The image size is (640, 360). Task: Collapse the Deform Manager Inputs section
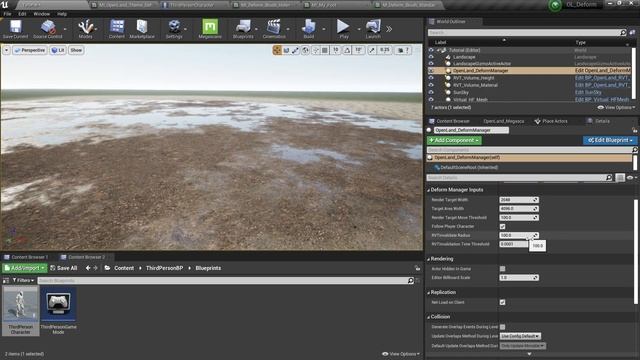(429, 190)
